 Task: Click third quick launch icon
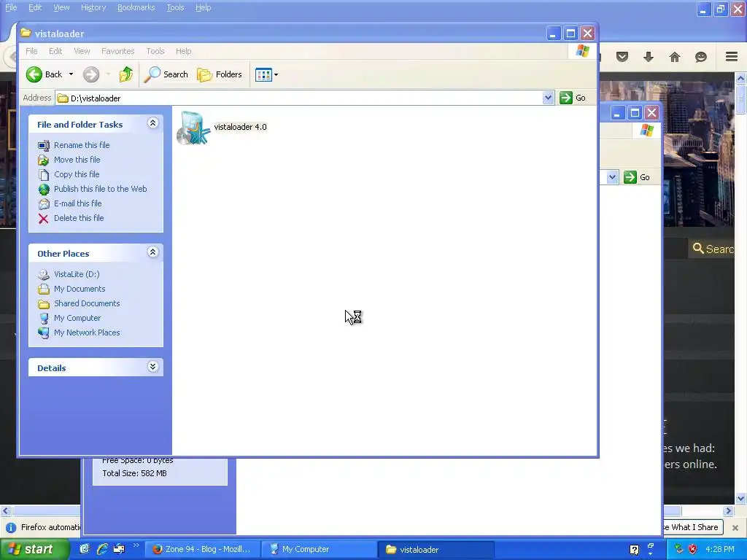point(119,549)
